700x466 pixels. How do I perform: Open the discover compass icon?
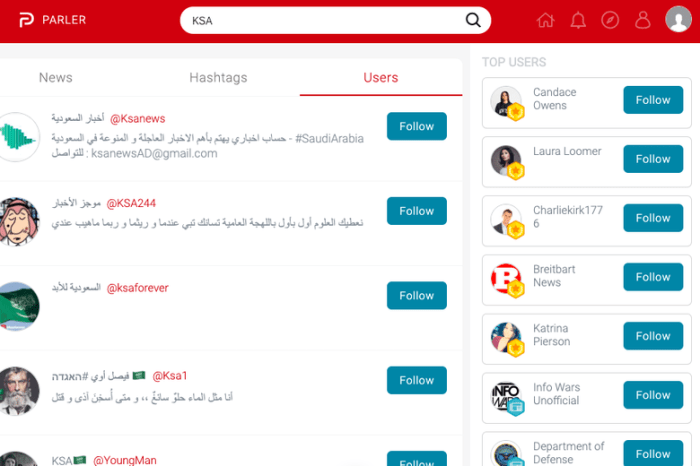point(610,20)
